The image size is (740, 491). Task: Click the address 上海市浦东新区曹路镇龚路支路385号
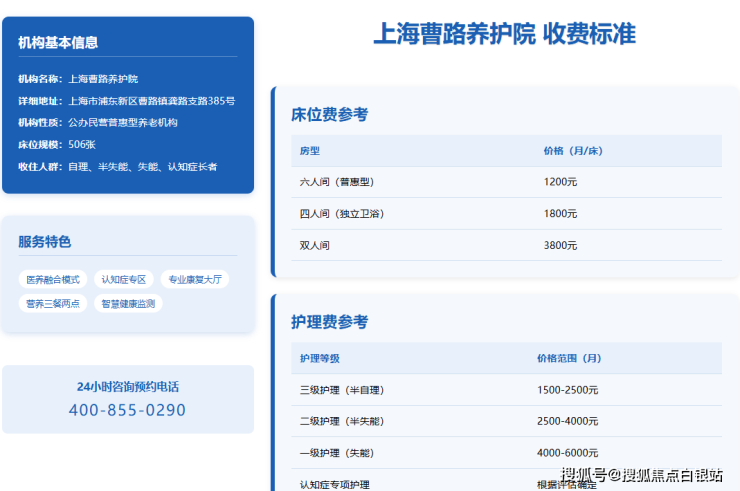tap(151, 101)
